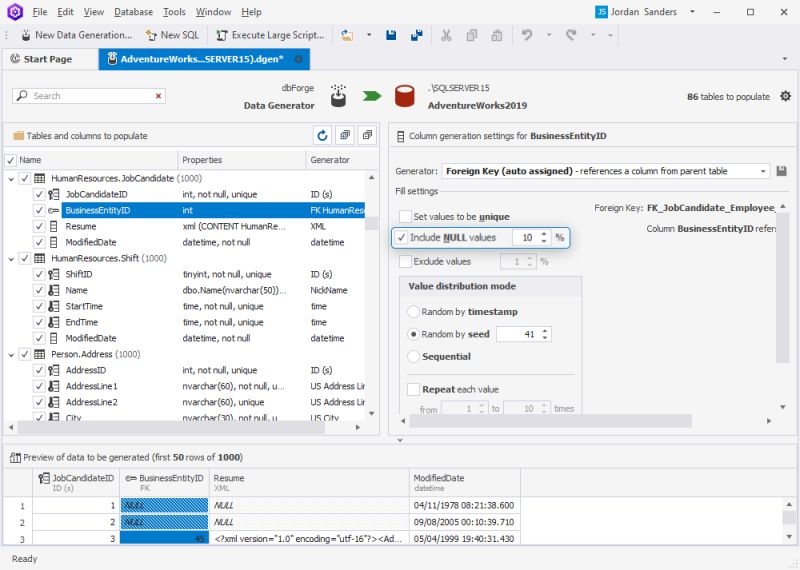Collapse the Person.Address table node

pos(11,355)
